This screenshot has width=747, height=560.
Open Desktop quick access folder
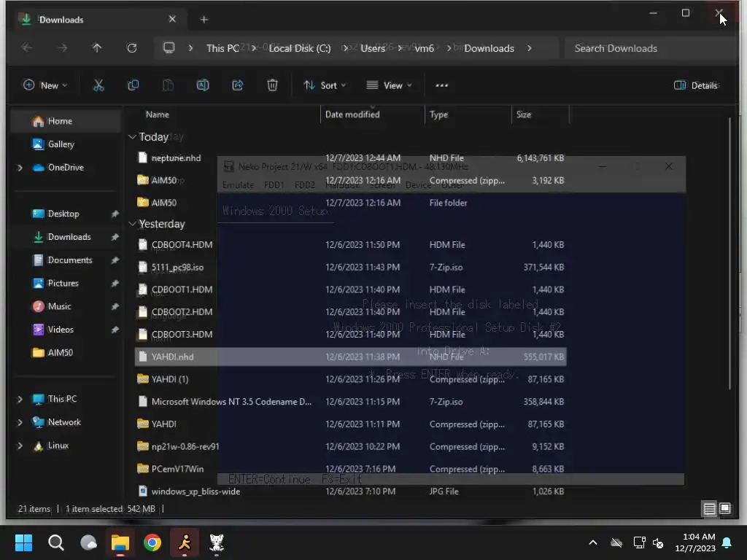[66, 214]
